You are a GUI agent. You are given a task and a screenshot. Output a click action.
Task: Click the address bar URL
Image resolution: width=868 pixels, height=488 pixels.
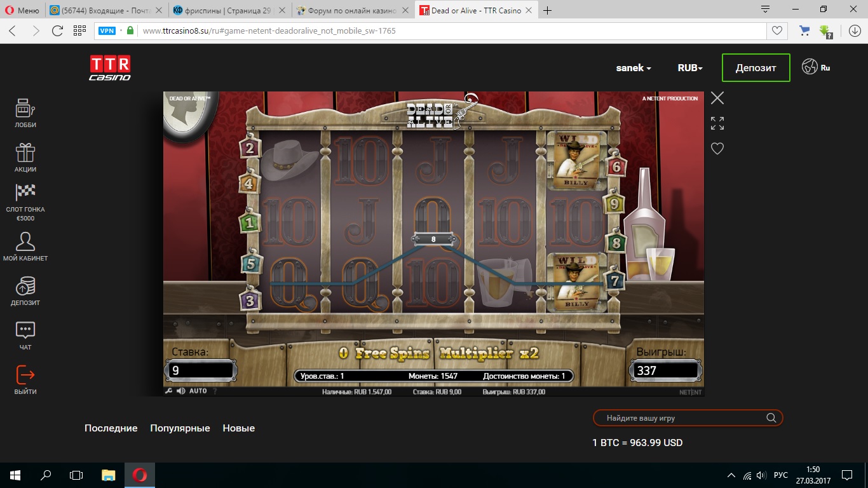pos(269,30)
